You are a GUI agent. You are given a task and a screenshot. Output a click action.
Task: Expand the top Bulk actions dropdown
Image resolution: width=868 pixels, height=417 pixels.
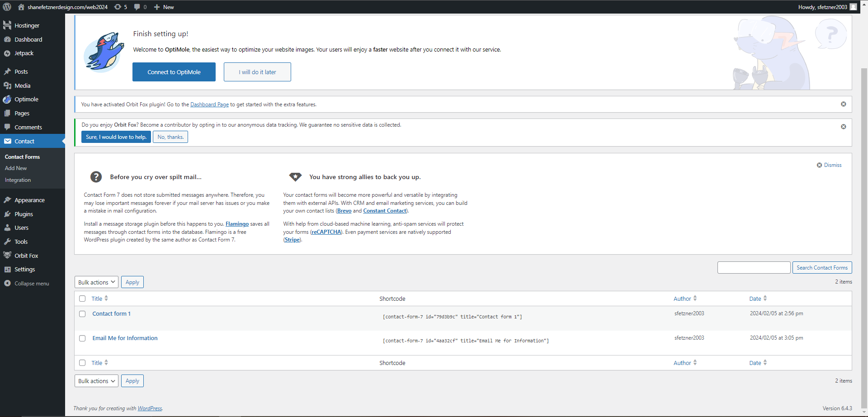[96, 282]
